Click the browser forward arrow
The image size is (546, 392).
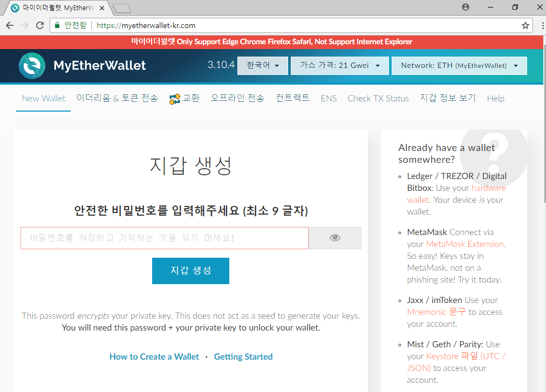(x=25, y=25)
